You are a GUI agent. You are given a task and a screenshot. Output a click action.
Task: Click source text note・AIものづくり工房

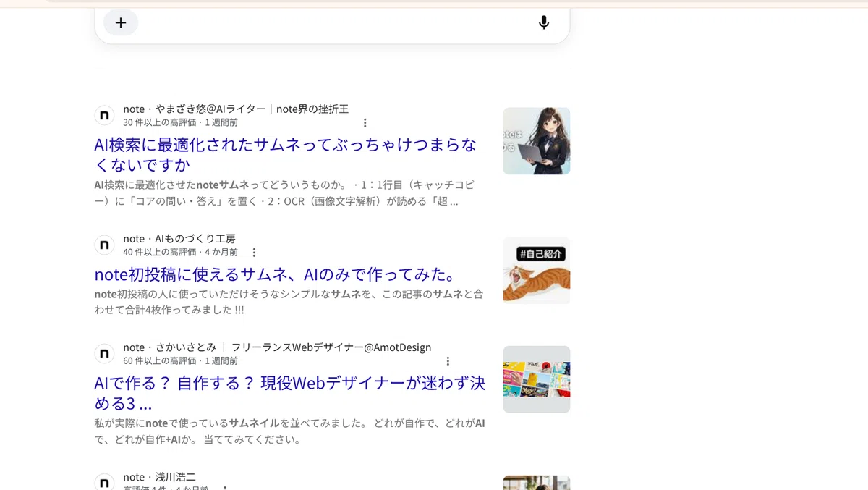[x=179, y=238]
